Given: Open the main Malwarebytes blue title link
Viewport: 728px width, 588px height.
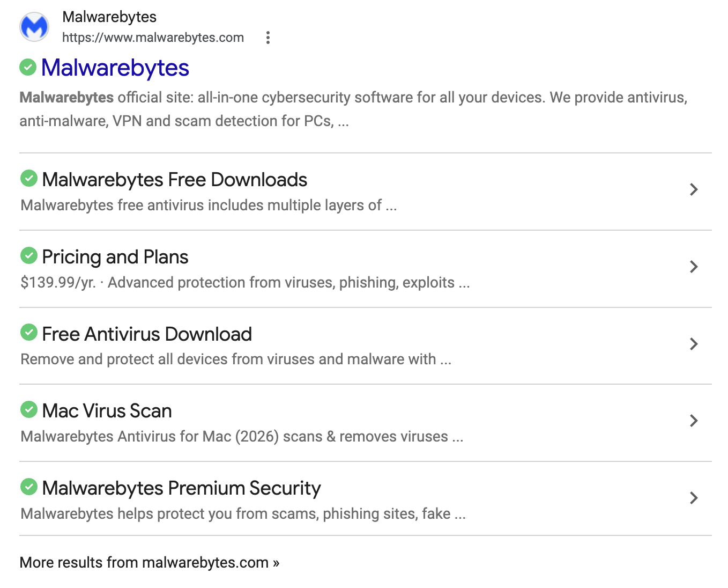Looking at the screenshot, I should click(x=115, y=68).
